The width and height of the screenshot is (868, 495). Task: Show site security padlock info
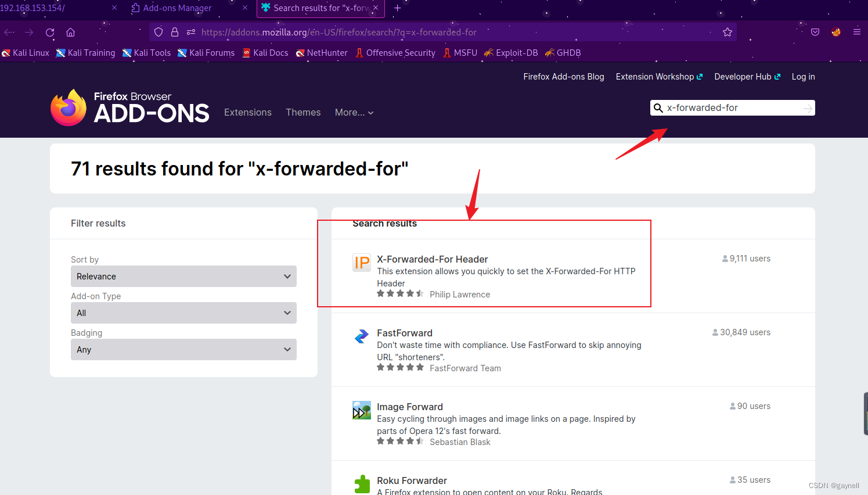174,32
